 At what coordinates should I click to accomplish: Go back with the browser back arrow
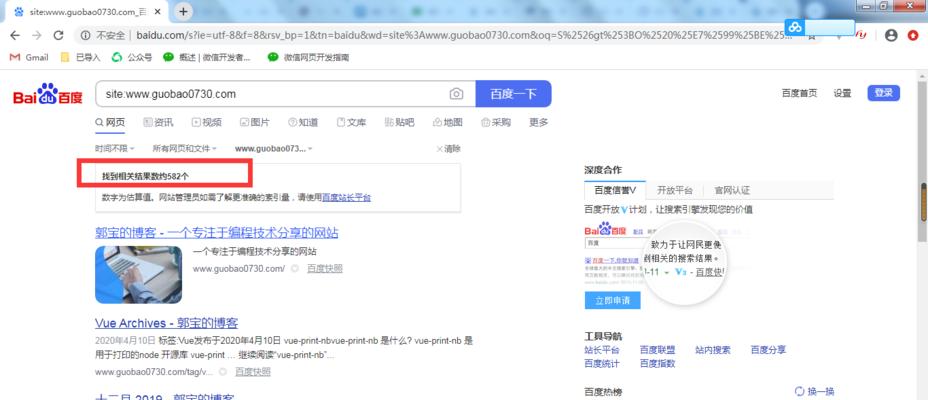click(x=15, y=36)
